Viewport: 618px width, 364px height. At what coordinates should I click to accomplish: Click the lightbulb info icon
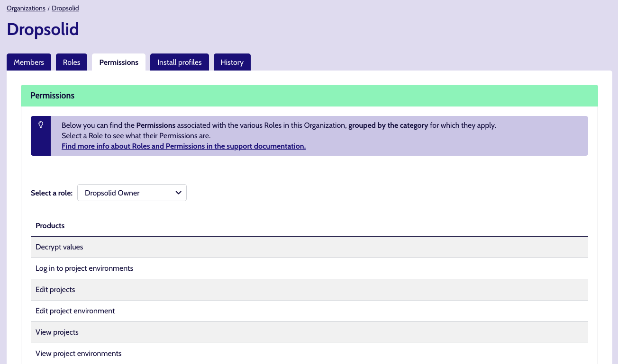tap(41, 125)
